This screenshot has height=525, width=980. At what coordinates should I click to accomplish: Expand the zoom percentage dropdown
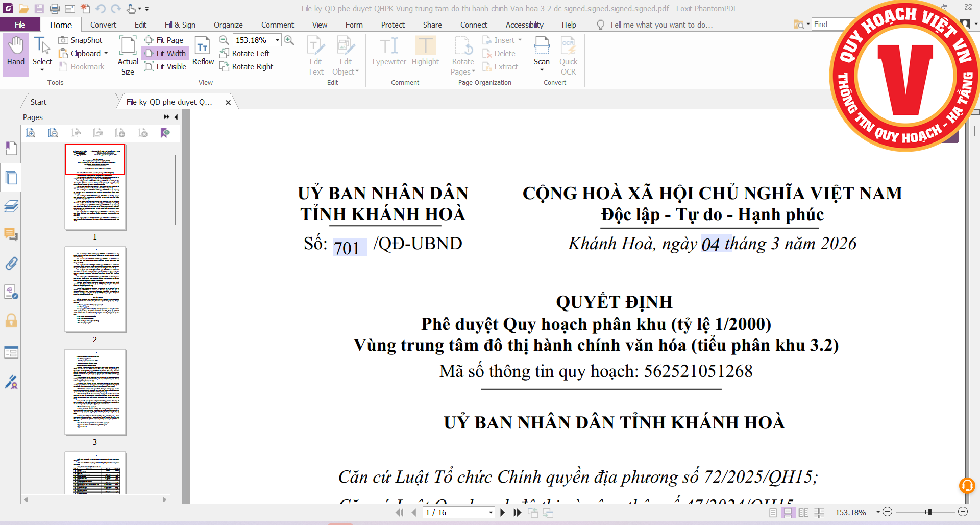point(278,40)
